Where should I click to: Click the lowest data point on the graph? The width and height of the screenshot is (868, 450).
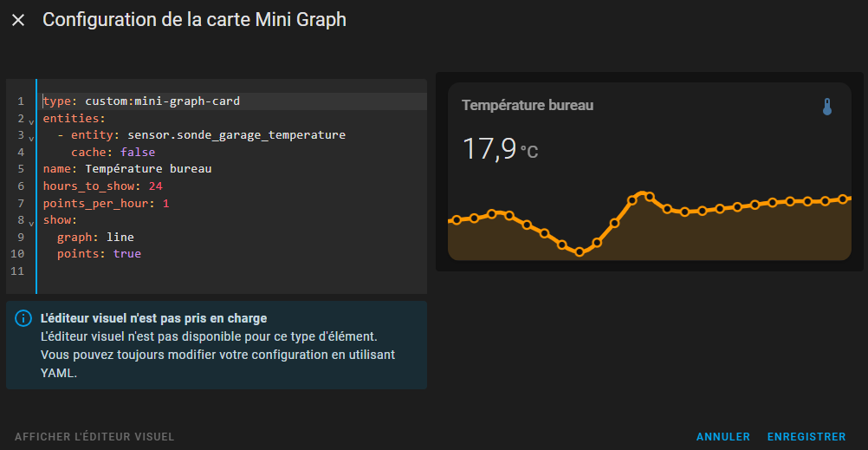(580, 252)
